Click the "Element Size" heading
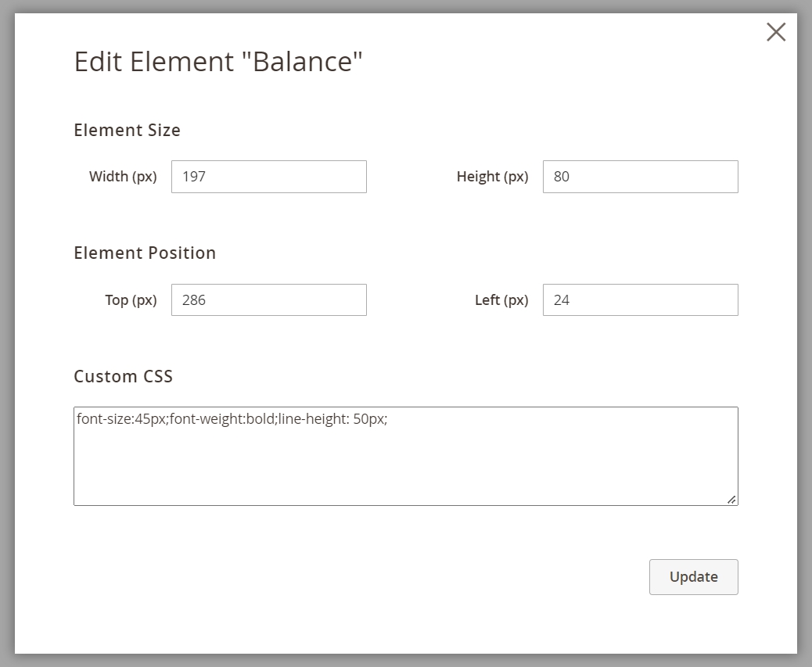The image size is (812, 667). point(127,130)
